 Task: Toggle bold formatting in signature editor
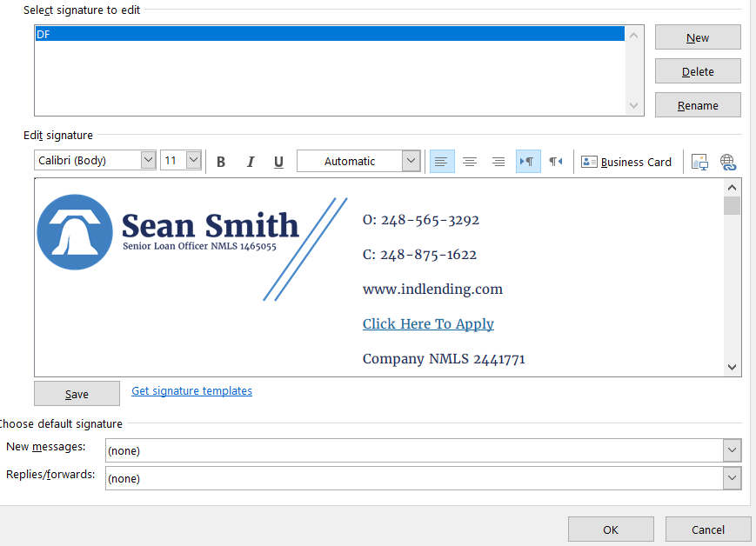(221, 162)
